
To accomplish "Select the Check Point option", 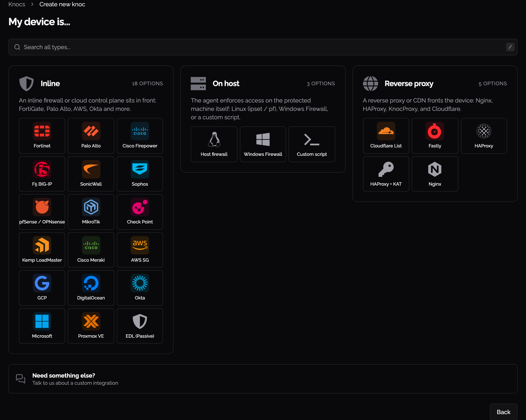I will (140, 212).
